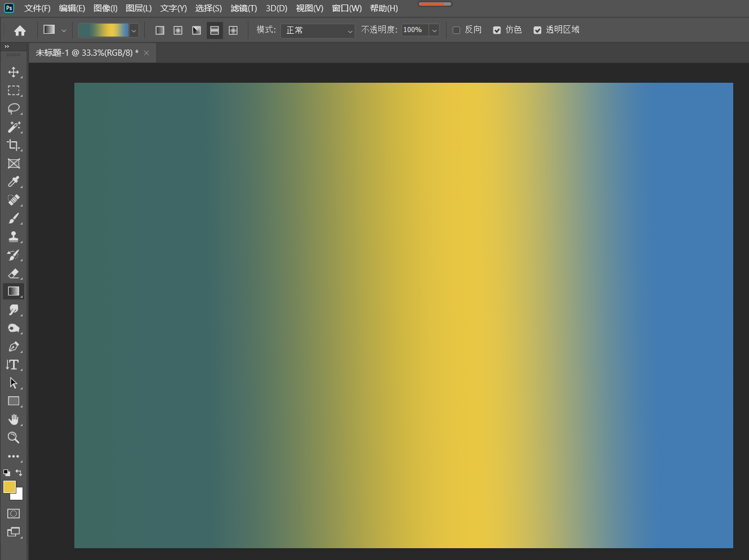Open the Edit Toolbar three-dots menu
Viewport: 749px width, 560px height.
pyautogui.click(x=14, y=456)
